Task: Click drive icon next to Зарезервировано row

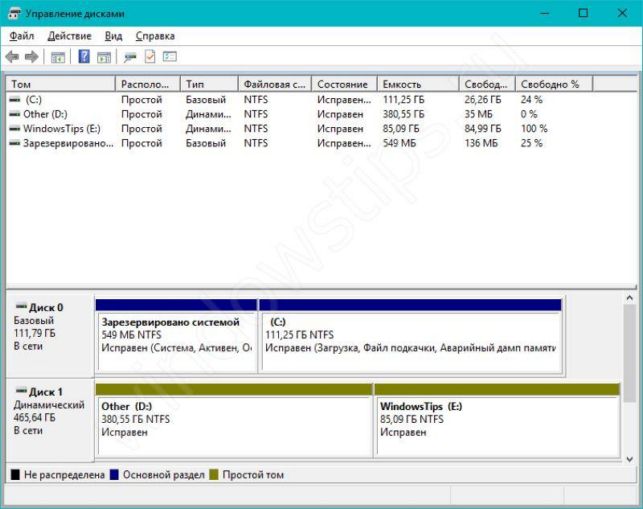Action: tap(15, 143)
